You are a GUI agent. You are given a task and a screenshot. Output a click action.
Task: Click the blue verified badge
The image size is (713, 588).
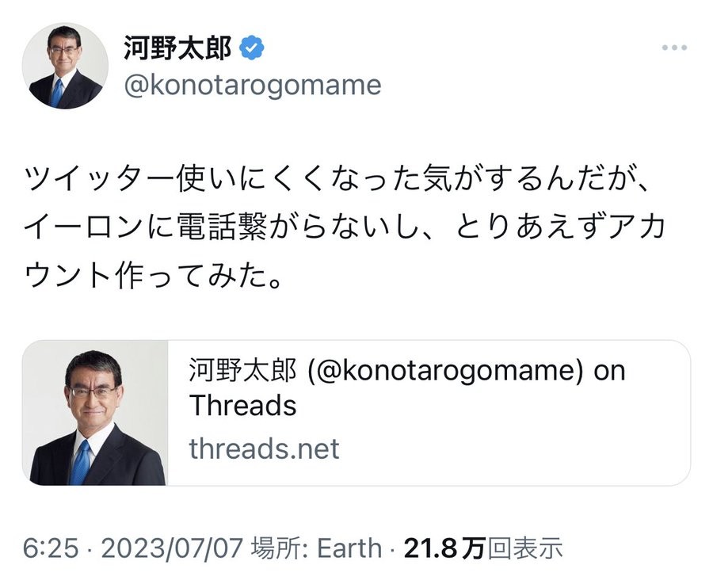pos(252,49)
